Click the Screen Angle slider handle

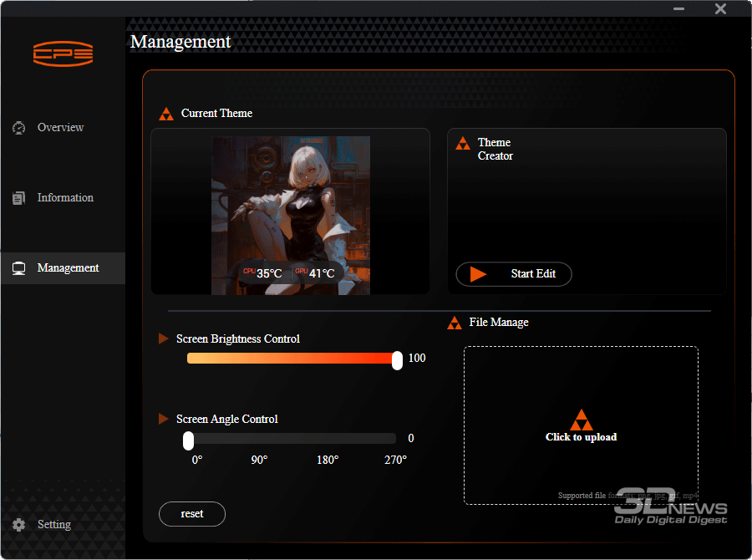click(x=189, y=440)
